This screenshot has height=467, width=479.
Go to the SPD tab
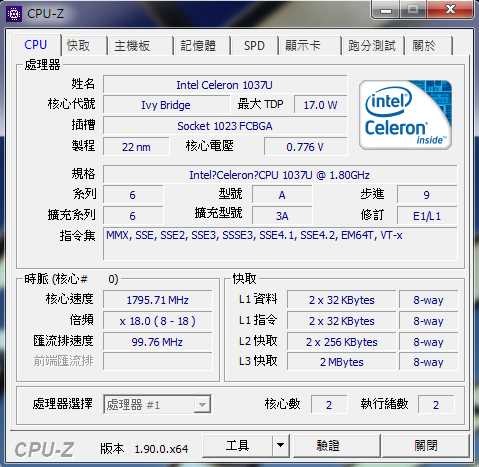coord(254,46)
